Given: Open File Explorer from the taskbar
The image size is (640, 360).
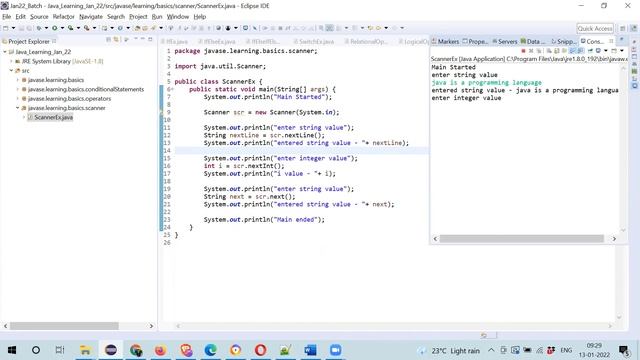Looking at the screenshot, I should pyautogui.click(x=85, y=350).
